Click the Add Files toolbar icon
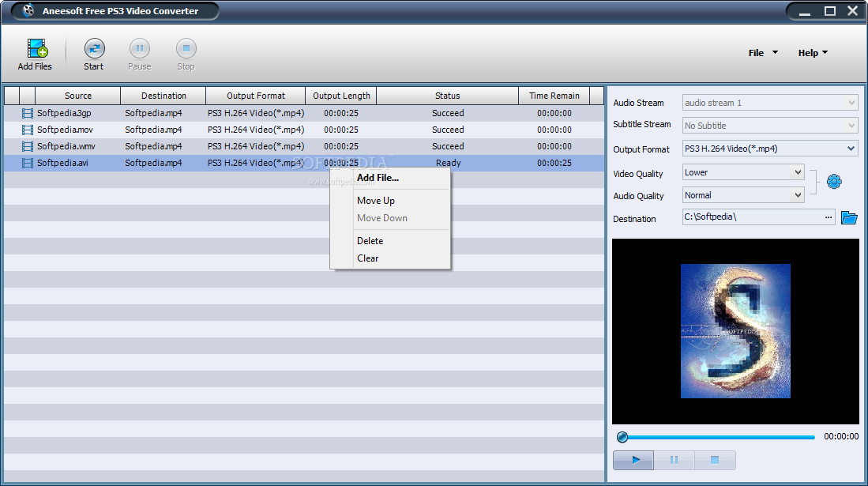This screenshot has width=868, height=486. tap(36, 49)
